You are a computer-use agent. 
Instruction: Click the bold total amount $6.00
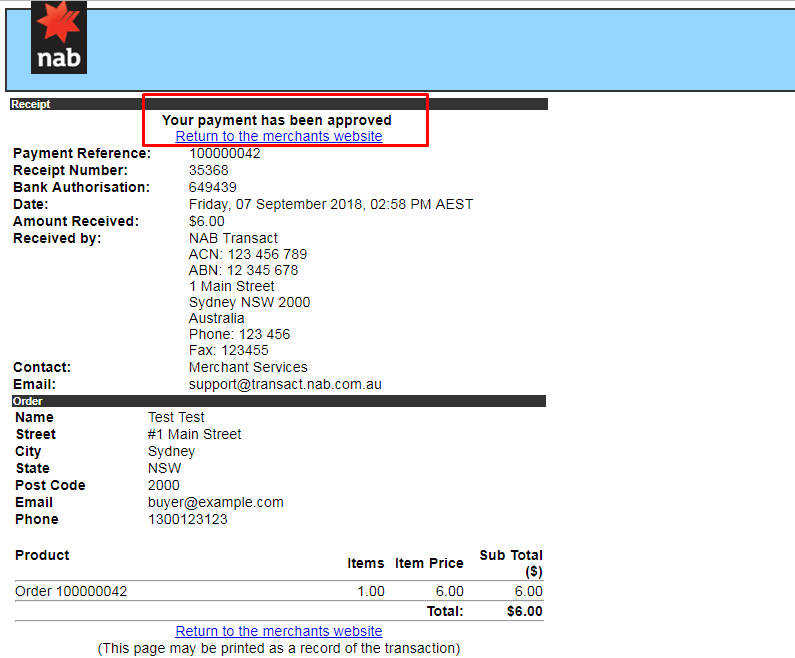pos(524,611)
